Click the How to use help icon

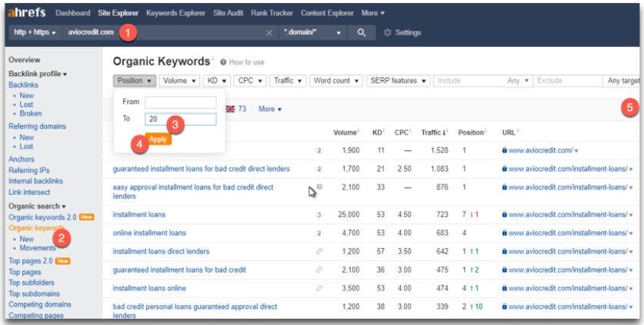pos(223,62)
